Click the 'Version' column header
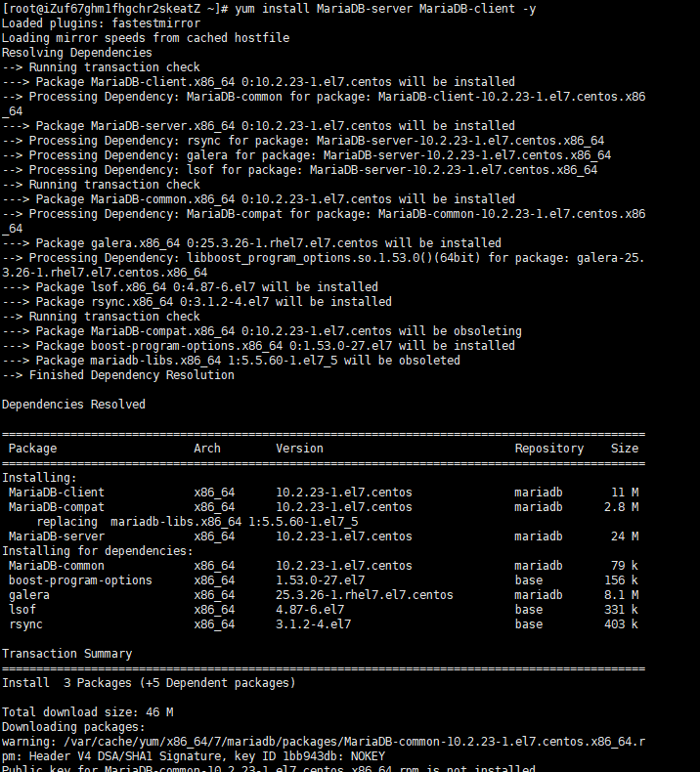Screen dimensions: 700x772 pyautogui.click(x=299, y=449)
